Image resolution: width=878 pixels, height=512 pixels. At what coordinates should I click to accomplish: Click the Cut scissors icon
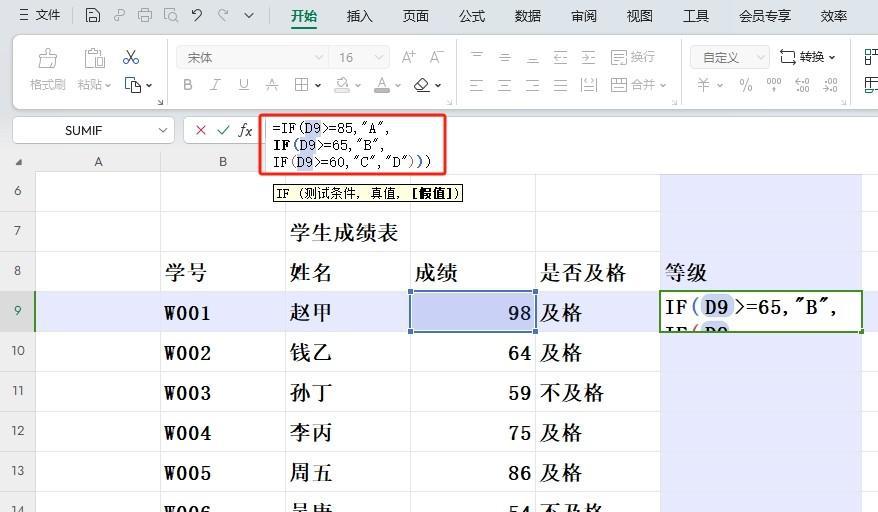131,57
